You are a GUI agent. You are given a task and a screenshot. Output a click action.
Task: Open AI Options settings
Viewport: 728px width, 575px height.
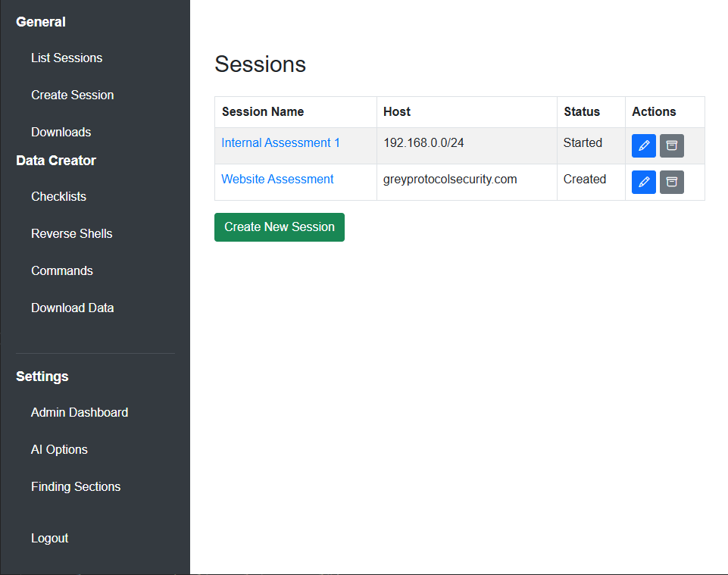tap(59, 449)
